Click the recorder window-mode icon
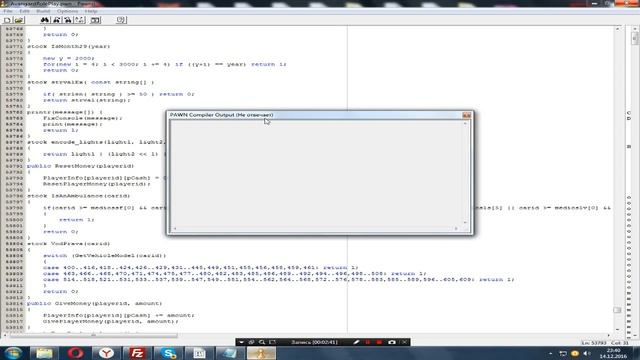The width and height of the screenshot is (640, 360). 251,342
